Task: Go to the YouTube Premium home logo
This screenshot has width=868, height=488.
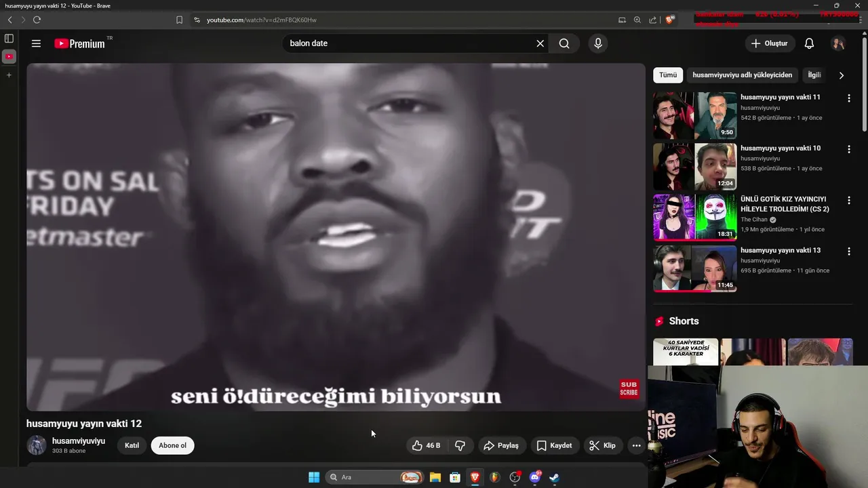Action: coord(80,43)
